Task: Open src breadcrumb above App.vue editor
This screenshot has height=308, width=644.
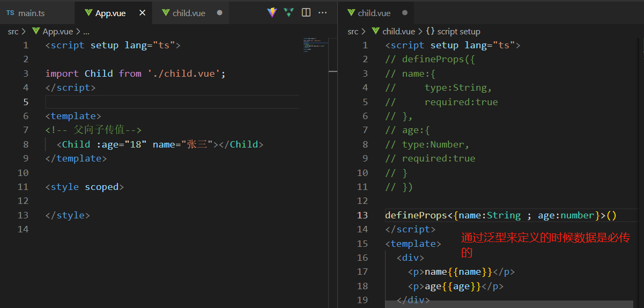Action: point(13,32)
